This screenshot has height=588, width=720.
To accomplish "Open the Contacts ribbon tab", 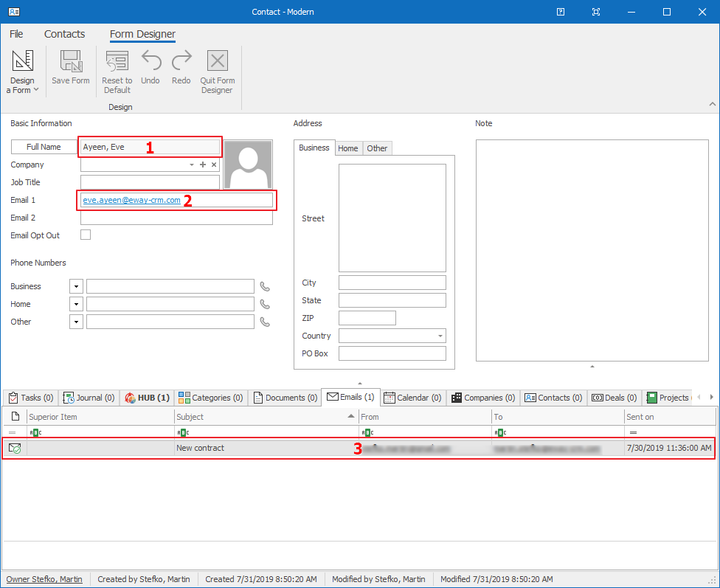I will (64, 34).
